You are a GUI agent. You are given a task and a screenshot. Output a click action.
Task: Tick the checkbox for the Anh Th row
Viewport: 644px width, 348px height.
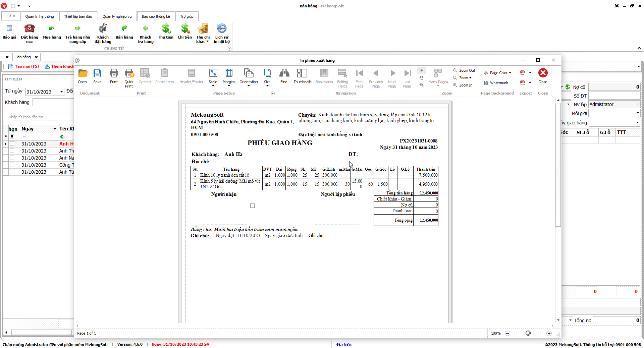tap(12, 151)
